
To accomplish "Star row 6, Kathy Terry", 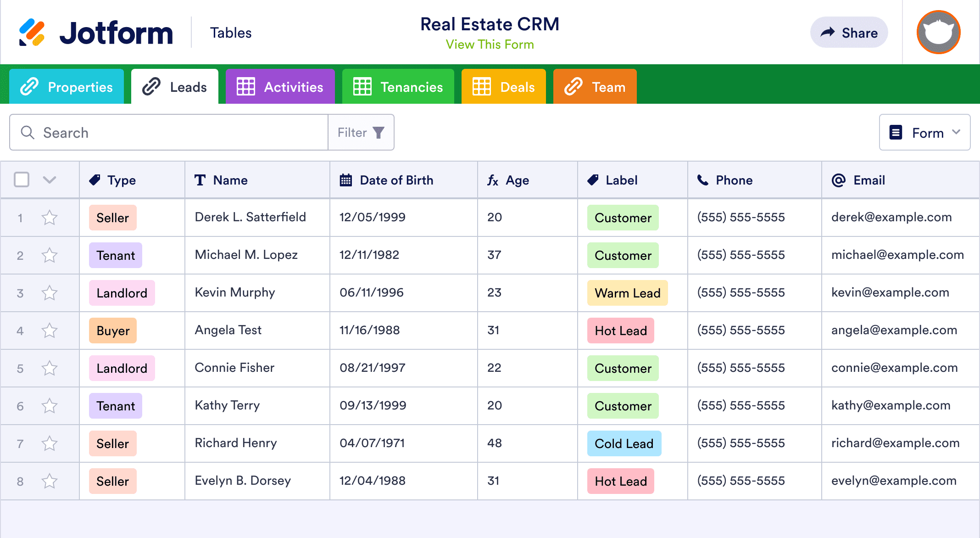I will 50,406.
